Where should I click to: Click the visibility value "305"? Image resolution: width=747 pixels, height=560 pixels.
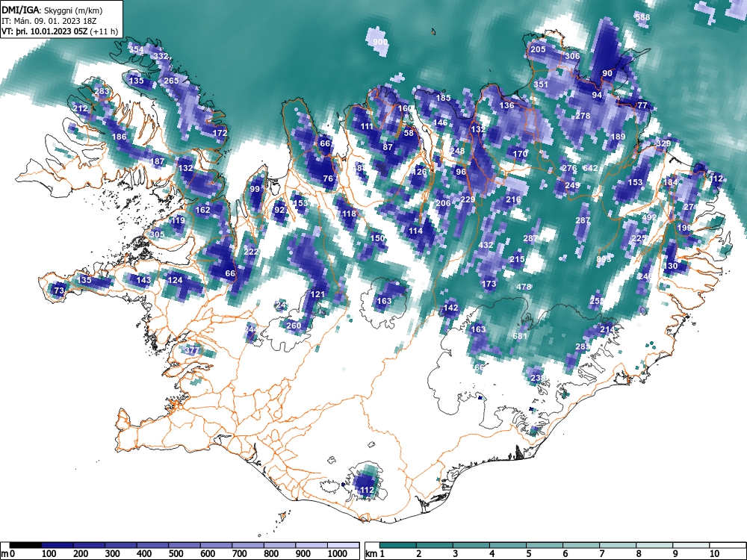click(157, 234)
